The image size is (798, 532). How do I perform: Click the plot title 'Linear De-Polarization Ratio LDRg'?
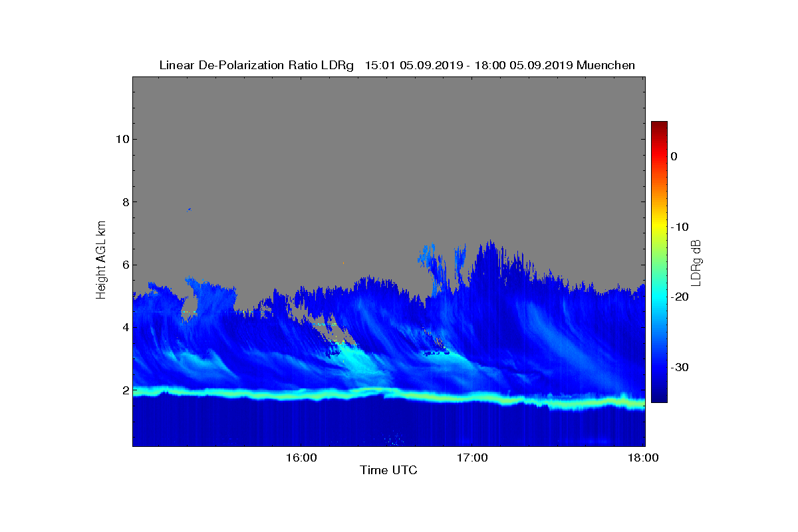point(256,65)
